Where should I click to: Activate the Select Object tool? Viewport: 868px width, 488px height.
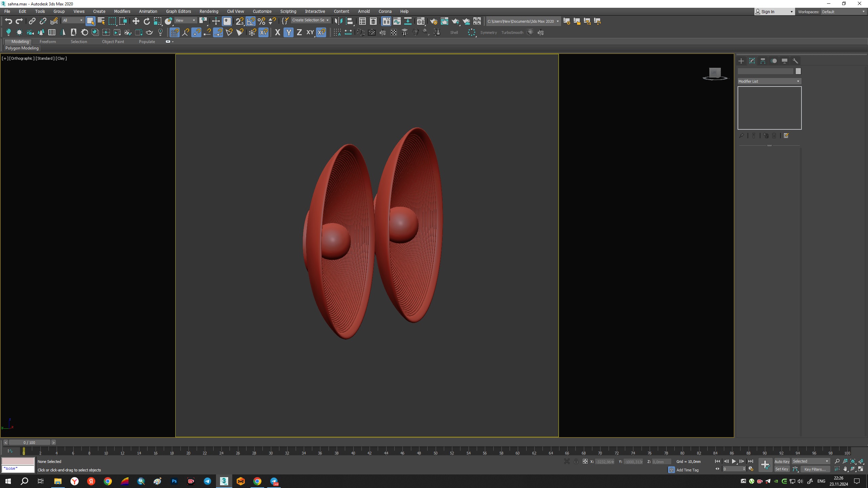pos(90,21)
